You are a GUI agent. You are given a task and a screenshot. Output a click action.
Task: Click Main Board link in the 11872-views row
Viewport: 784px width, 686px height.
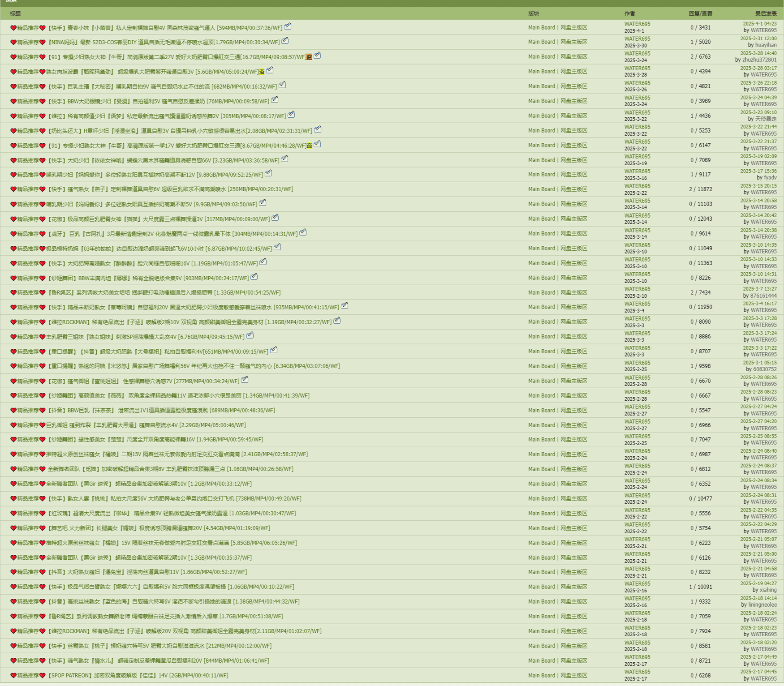coord(541,189)
